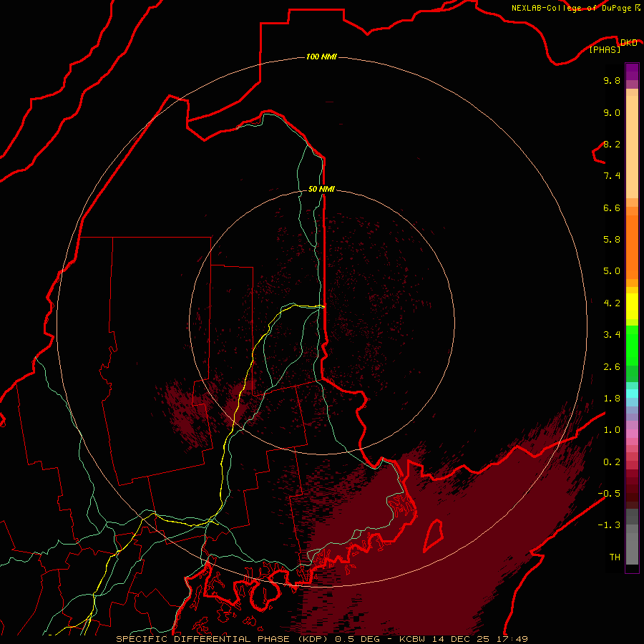Click the 6.6 value on the color scale
Screen dimensions: 644x644
[x=612, y=208]
